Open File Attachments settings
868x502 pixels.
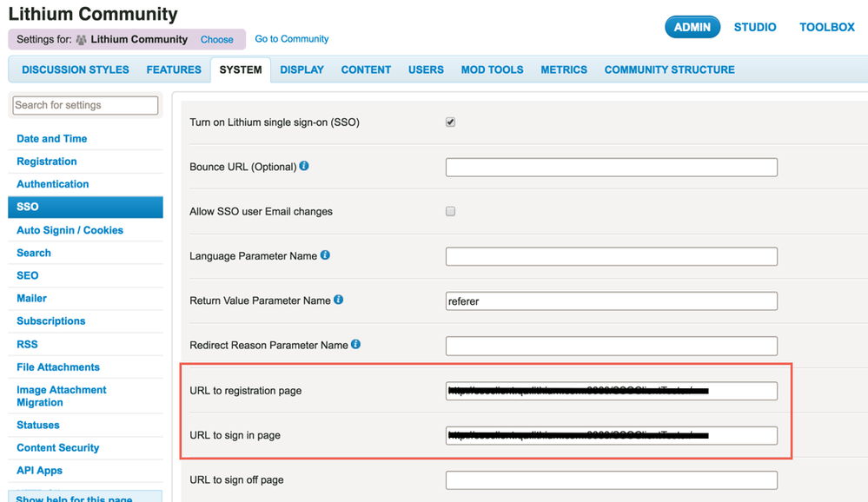tap(58, 367)
